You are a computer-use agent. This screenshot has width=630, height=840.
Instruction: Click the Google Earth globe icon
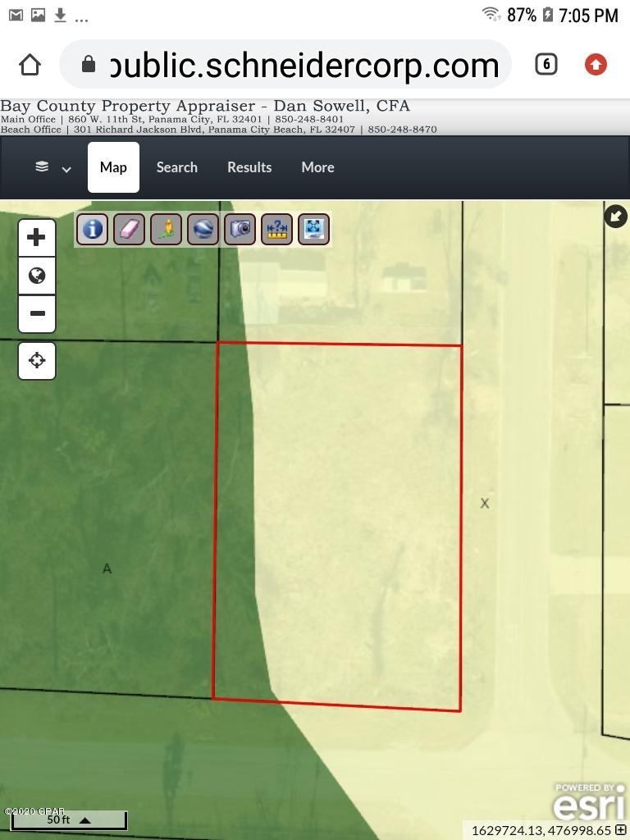tap(203, 229)
